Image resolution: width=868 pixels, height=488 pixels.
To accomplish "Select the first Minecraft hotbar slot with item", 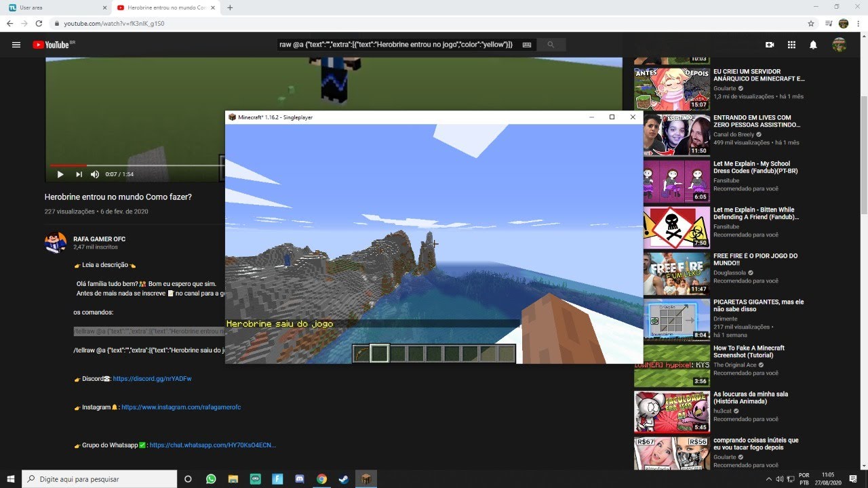I will point(361,353).
